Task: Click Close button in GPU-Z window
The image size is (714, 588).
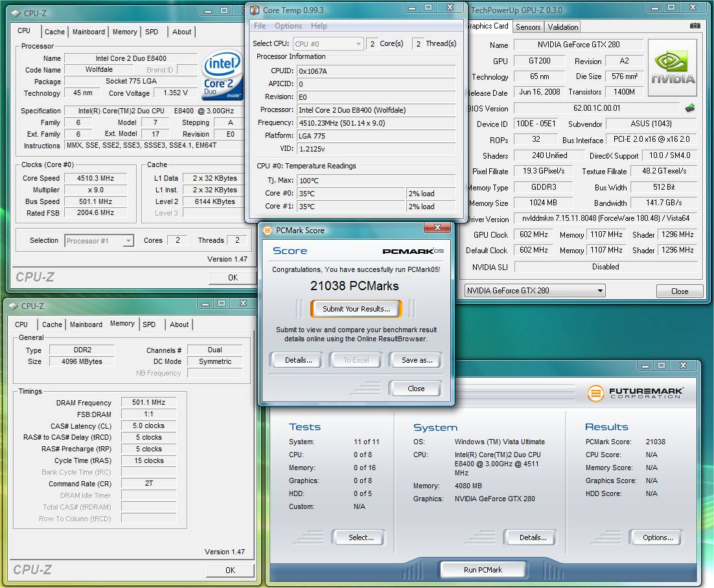Action: tap(680, 291)
